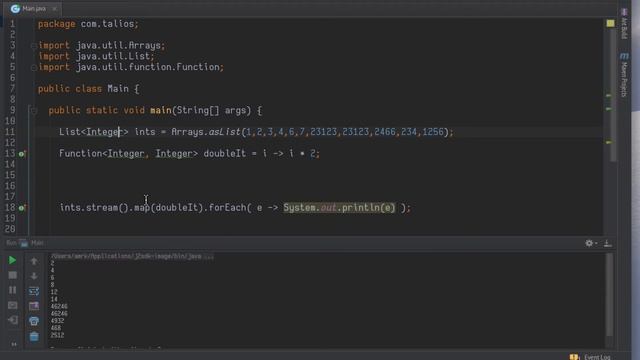Click the print icon in Run console
Image resolution: width=640 pixels, height=360 pixels.
pyautogui.click(x=34, y=321)
